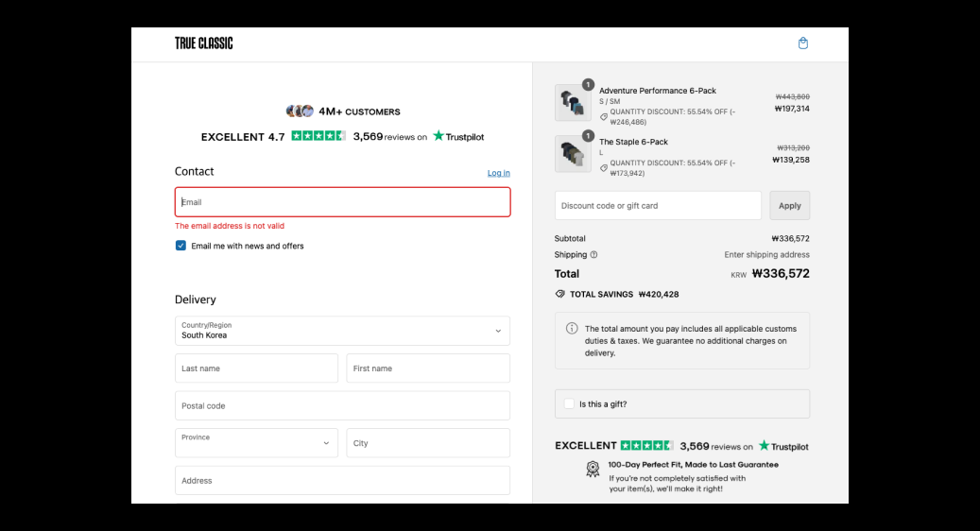Uncheck Email me with news and offers
The image size is (980, 531).
tap(181, 246)
